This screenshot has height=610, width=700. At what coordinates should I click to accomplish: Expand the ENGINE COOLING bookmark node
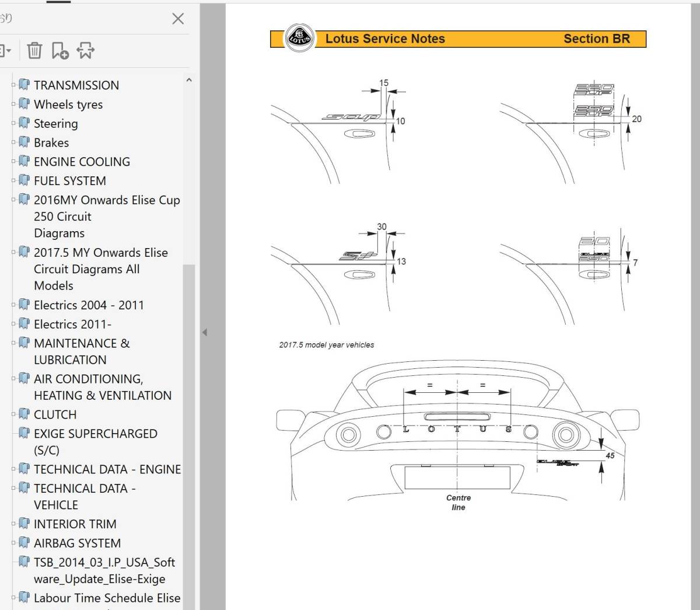[13, 162]
